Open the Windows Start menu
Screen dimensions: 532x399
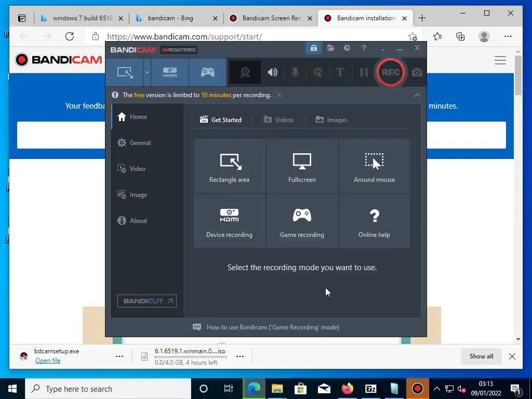click(x=12, y=389)
